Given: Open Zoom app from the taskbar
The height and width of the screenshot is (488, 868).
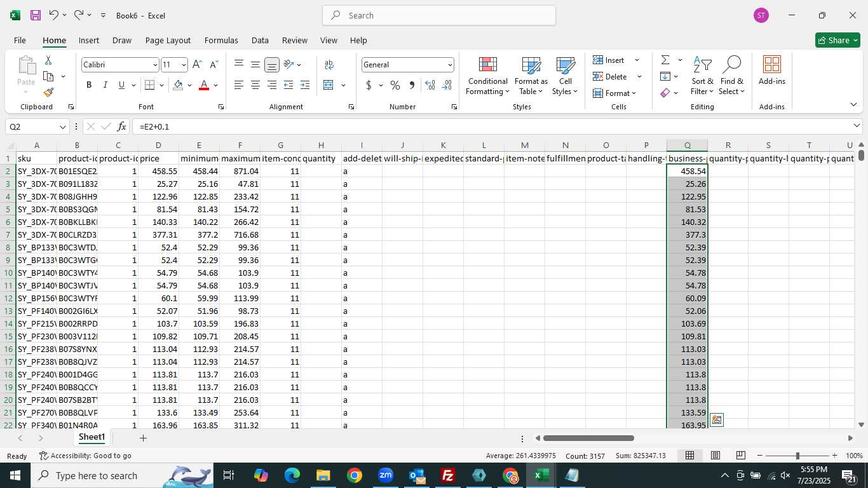Looking at the screenshot, I should 386,475.
